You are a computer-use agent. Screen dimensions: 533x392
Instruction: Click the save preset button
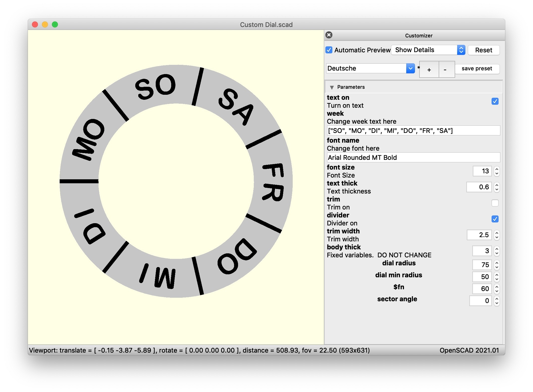click(x=477, y=69)
